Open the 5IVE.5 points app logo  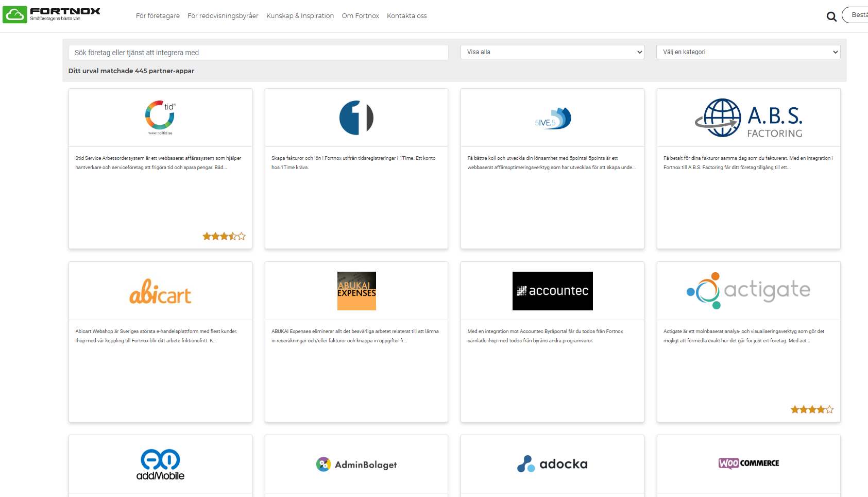click(553, 119)
